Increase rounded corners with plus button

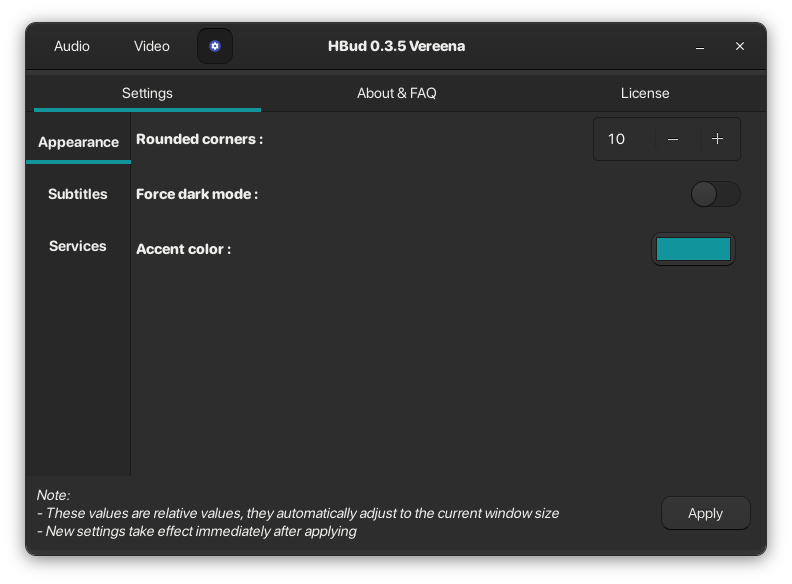coord(717,139)
